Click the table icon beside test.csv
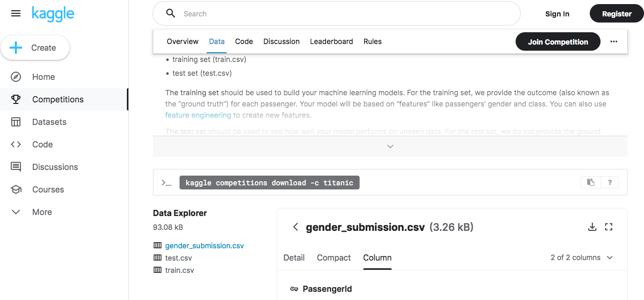The height and width of the screenshot is (300, 644). pos(158,258)
